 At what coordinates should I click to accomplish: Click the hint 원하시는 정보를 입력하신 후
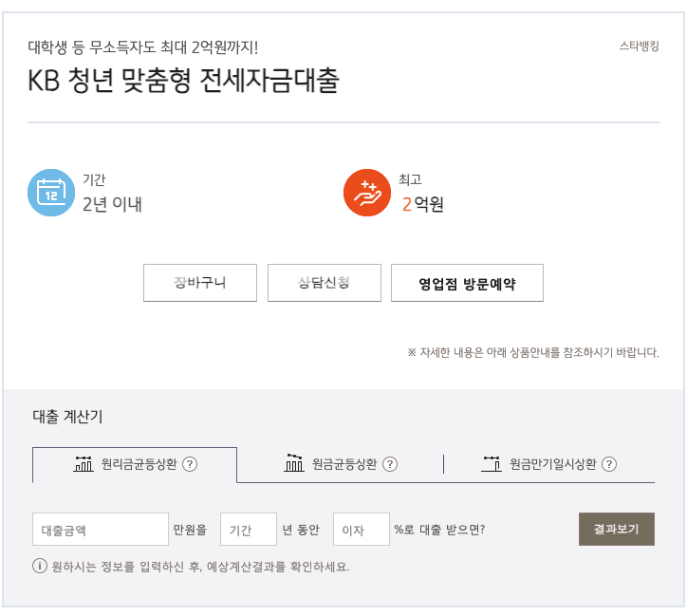(200, 567)
